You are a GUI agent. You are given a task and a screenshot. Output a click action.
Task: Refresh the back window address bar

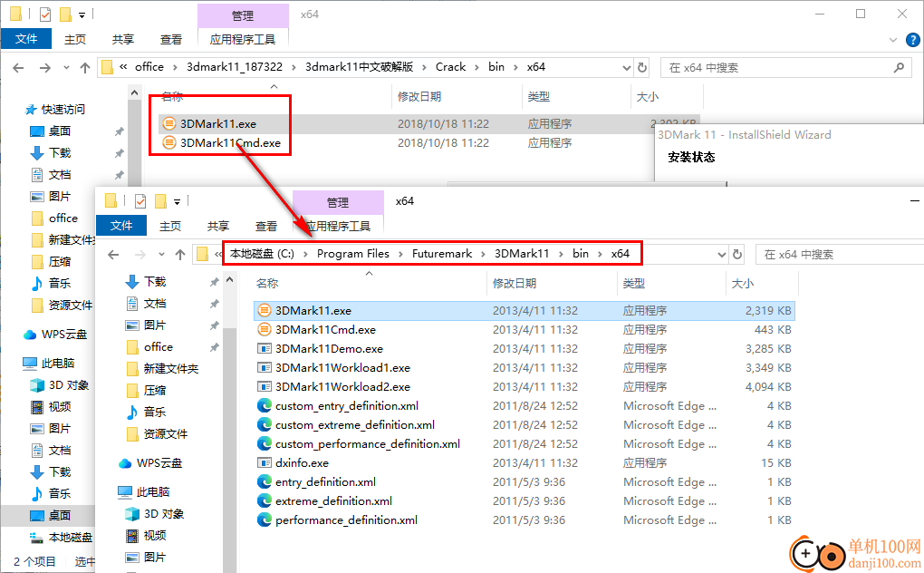[x=642, y=68]
